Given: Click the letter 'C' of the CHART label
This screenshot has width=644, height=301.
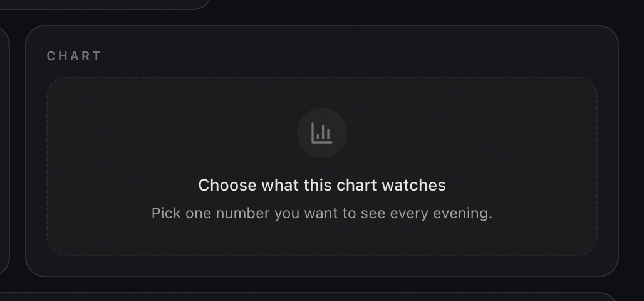Looking at the screenshot, I should pos(51,56).
